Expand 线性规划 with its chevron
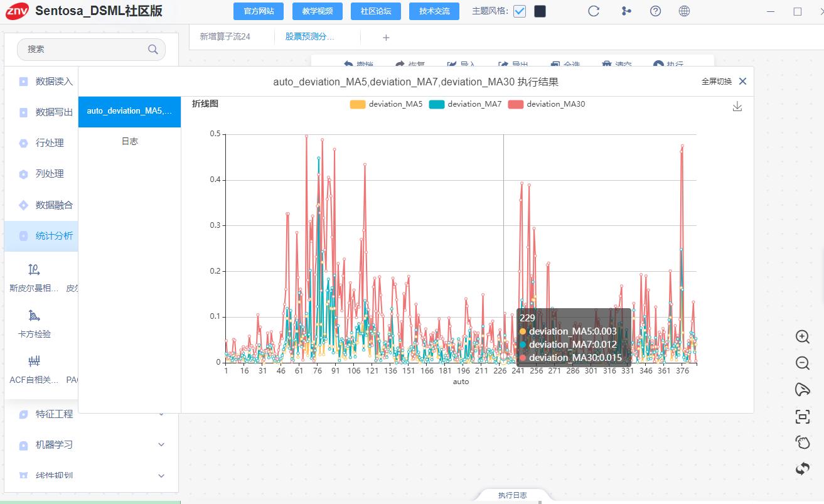Screen dimensions: 824x504 (161, 476)
